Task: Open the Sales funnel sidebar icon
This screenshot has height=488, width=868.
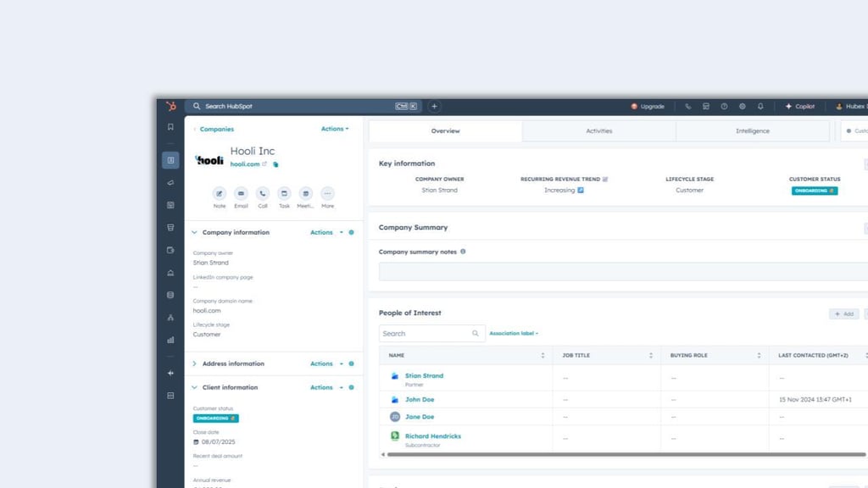Action: click(x=170, y=227)
